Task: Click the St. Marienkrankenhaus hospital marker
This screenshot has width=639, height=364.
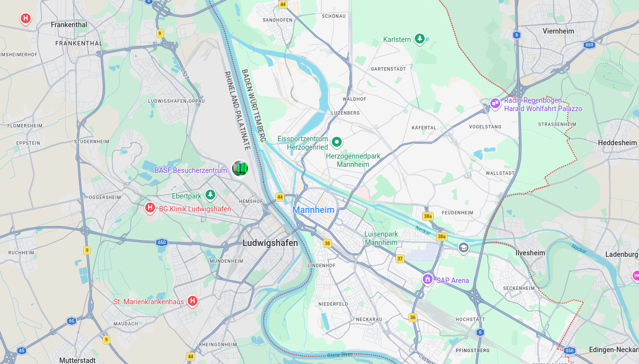Action: click(193, 301)
